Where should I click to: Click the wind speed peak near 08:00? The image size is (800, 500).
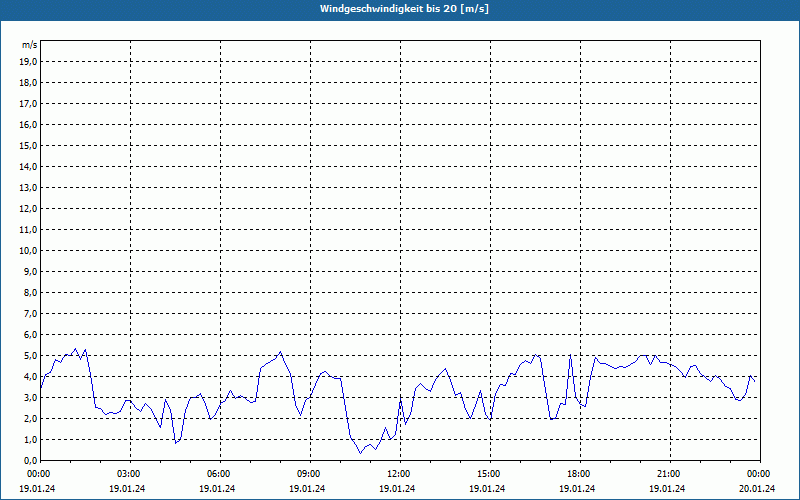click(x=280, y=352)
